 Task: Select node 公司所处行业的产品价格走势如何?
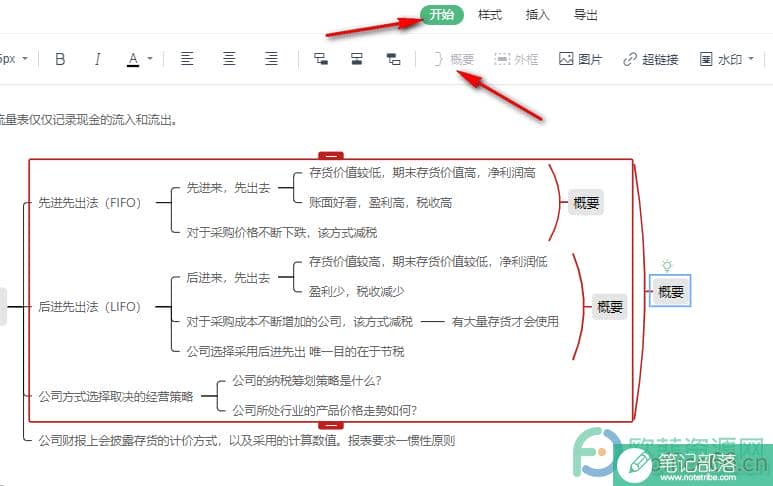(x=324, y=410)
